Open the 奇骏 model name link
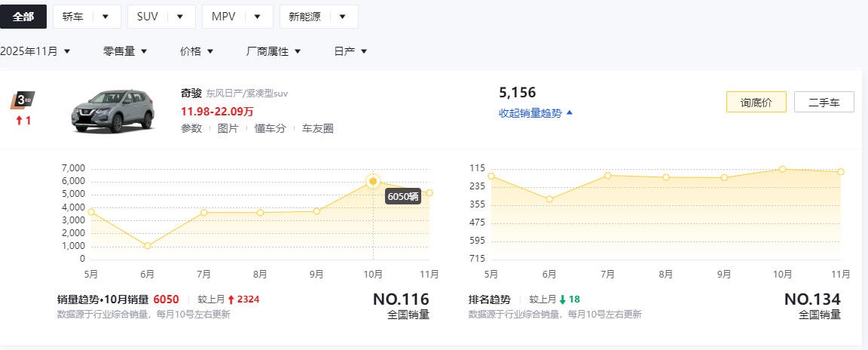 click(191, 93)
